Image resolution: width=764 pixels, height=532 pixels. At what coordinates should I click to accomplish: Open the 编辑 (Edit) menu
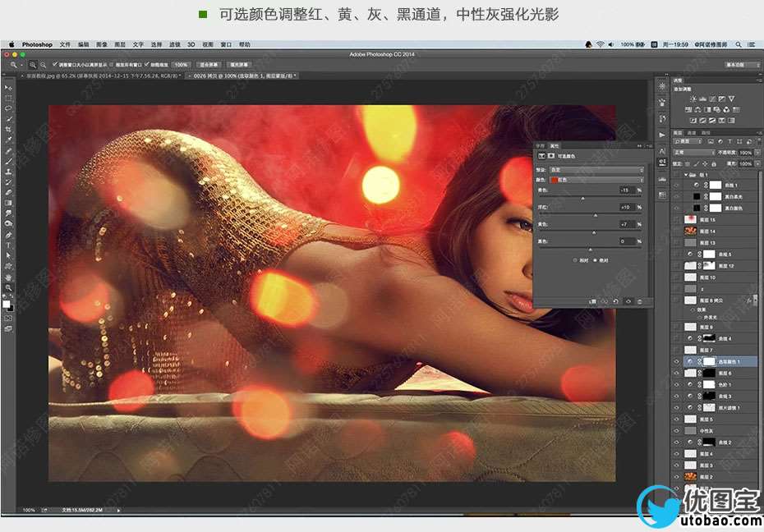(83, 44)
